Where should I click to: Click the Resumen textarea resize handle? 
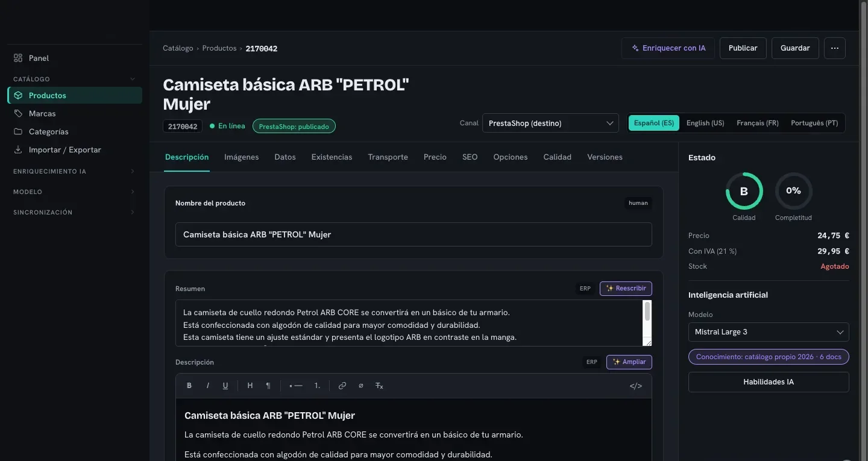[x=648, y=342]
